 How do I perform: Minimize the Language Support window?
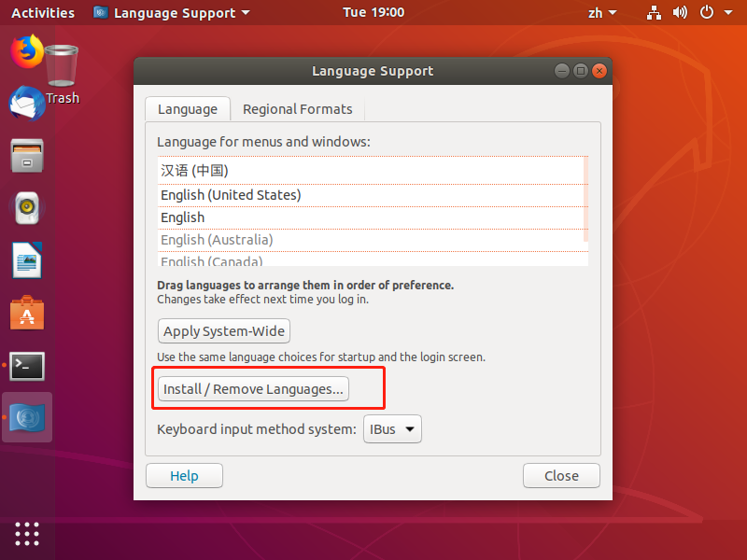pyautogui.click(x=562, y=72)
